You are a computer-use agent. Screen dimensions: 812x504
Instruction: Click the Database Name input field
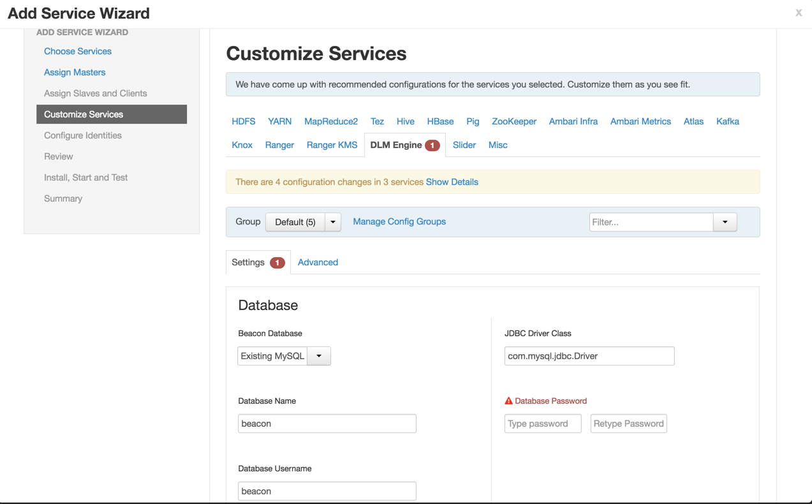[x=327, y=424]
